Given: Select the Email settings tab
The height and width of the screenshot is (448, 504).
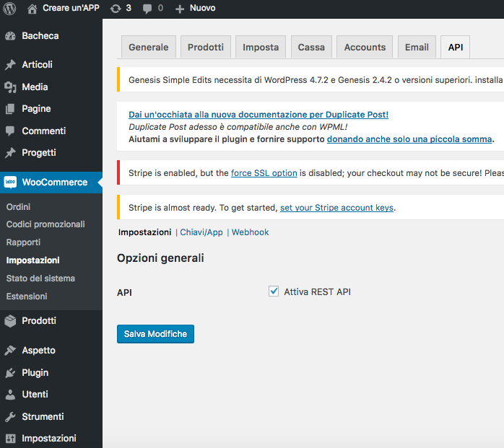Looking at the screenshot, I should point(417,47).
